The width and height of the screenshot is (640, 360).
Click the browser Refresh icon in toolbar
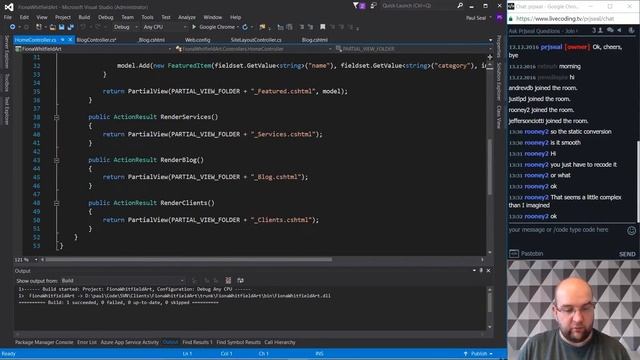tap(245, 27)
